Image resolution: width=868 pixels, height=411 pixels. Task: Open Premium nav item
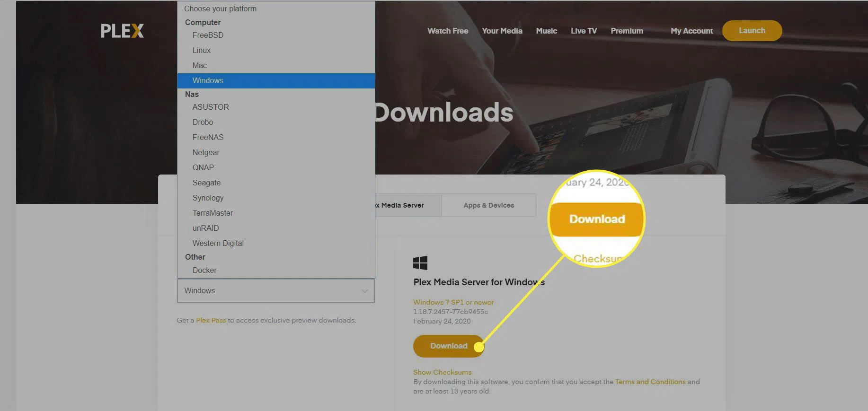tap(627, 31)
